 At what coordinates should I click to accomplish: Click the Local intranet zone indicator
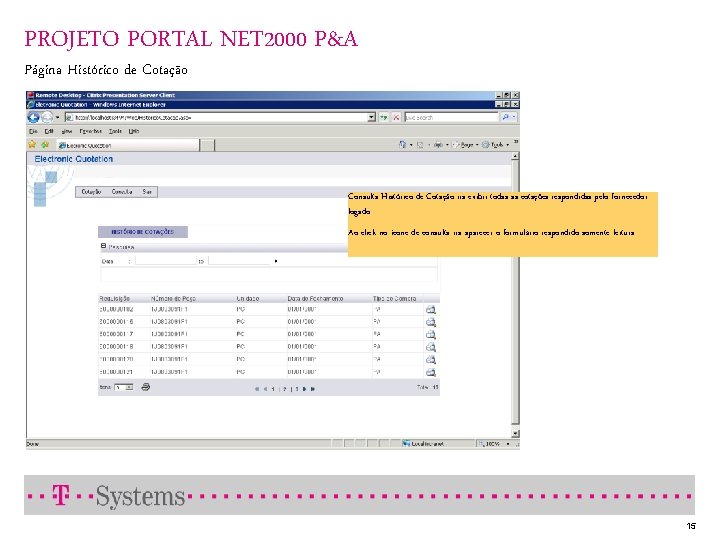point(423,444)
